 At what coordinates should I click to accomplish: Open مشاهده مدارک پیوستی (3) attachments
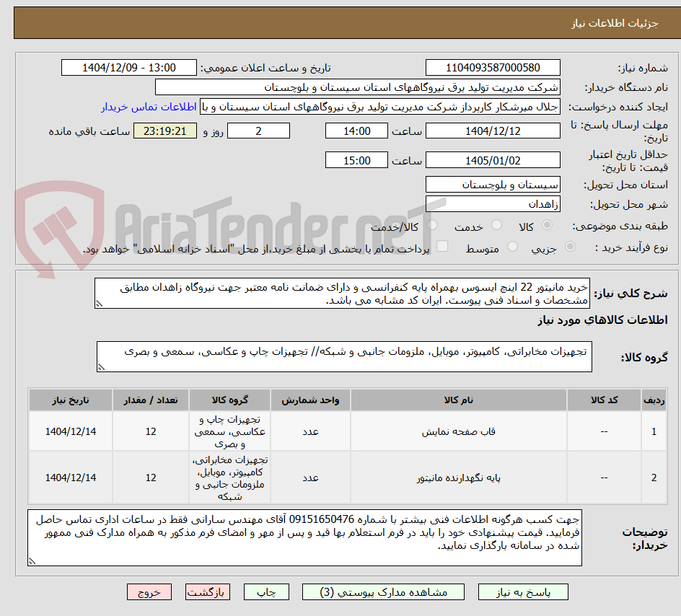tap(383, 592)
